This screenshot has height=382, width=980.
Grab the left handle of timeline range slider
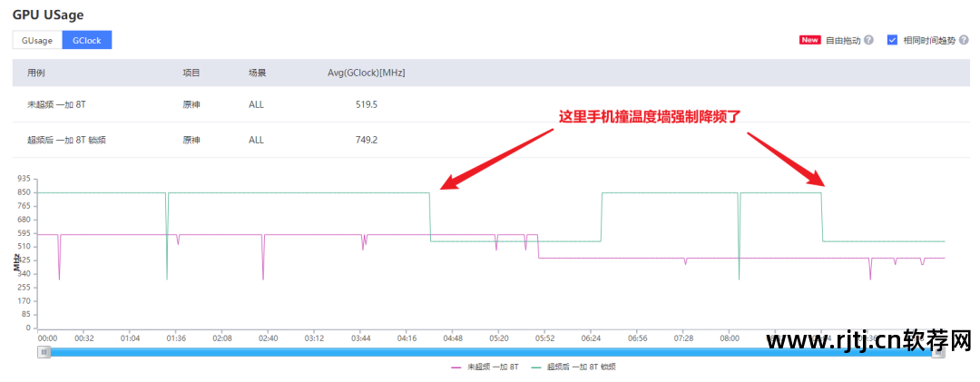[44, 353]
